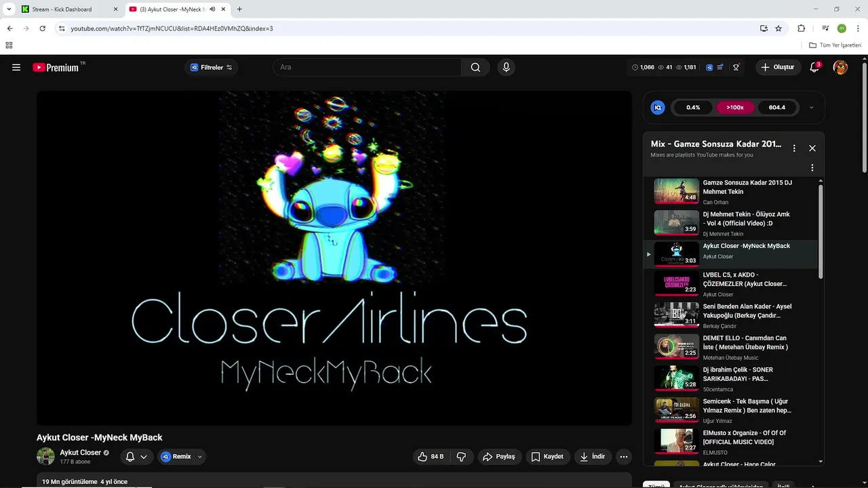Click the 19 Mn görüntüleme description box
The width and height of the screenshot is (868, 488).
pyautogui.click(x=334, y=481)
